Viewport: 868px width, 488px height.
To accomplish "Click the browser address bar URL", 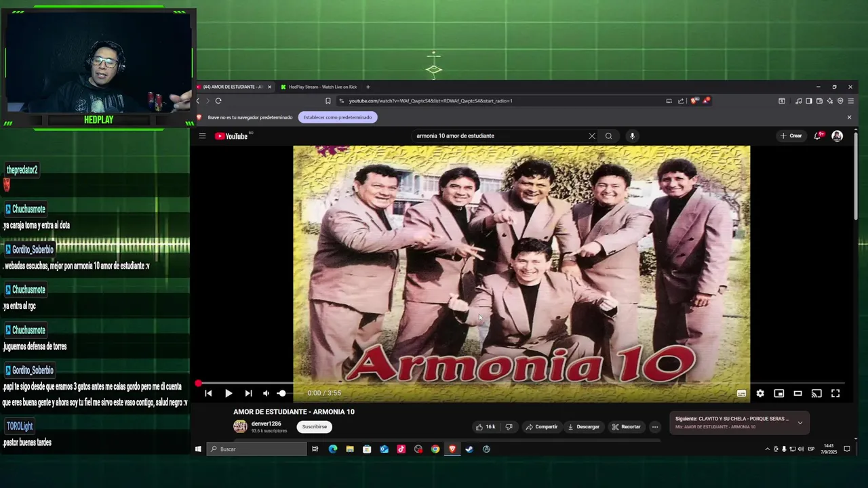I will pyautogui.click(x=431, y=101).
